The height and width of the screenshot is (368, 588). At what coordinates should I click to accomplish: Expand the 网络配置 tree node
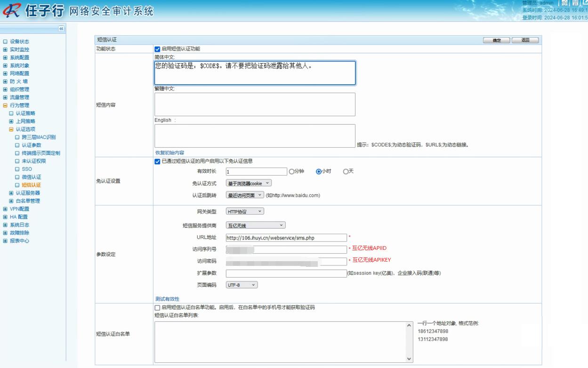[x=5, y=74]
